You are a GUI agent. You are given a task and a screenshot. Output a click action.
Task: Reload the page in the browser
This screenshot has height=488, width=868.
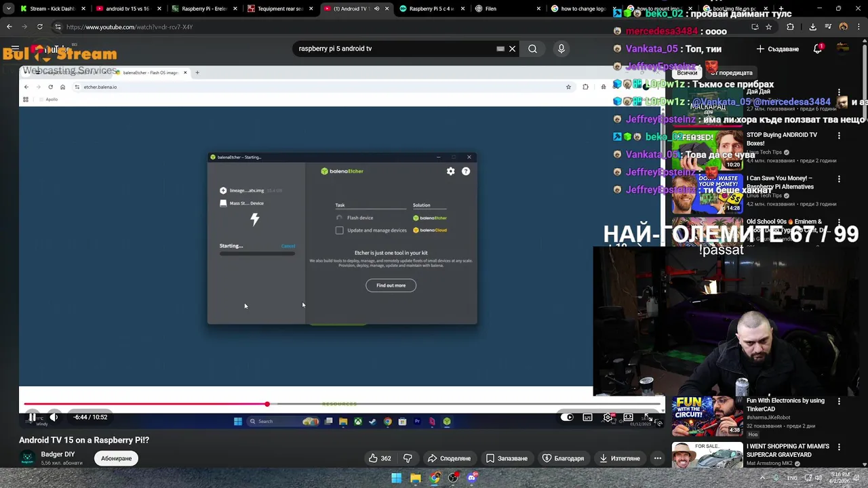(39, 27)
